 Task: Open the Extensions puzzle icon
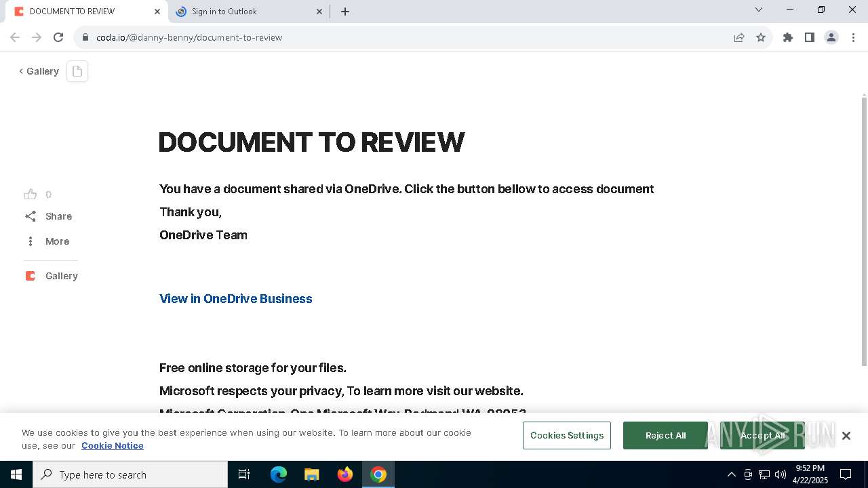[x=788, y=37]
